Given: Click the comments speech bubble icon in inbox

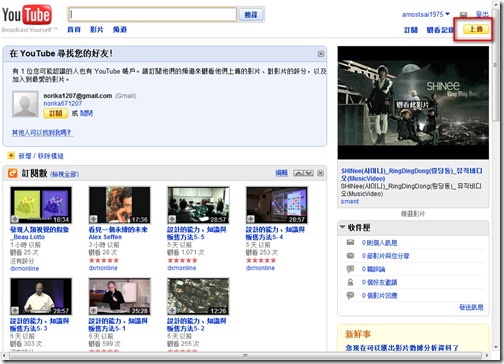Looking at the screenshot, I should click(350, 269).
